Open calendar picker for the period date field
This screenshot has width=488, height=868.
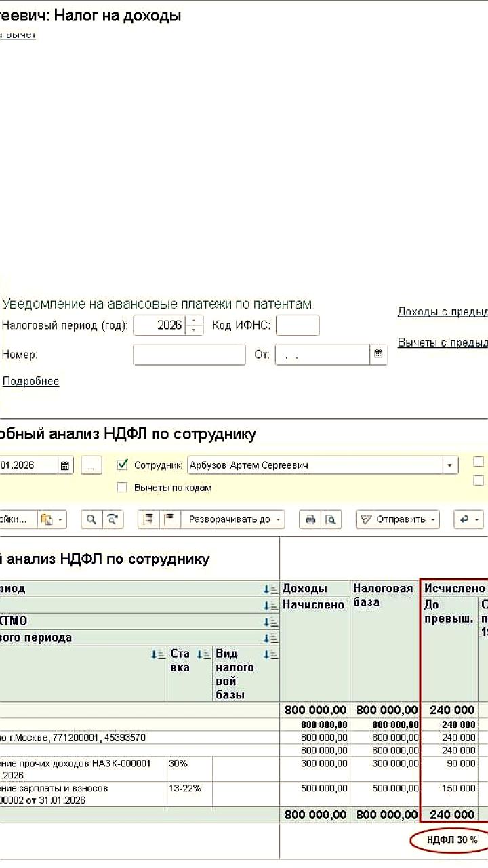65,466
